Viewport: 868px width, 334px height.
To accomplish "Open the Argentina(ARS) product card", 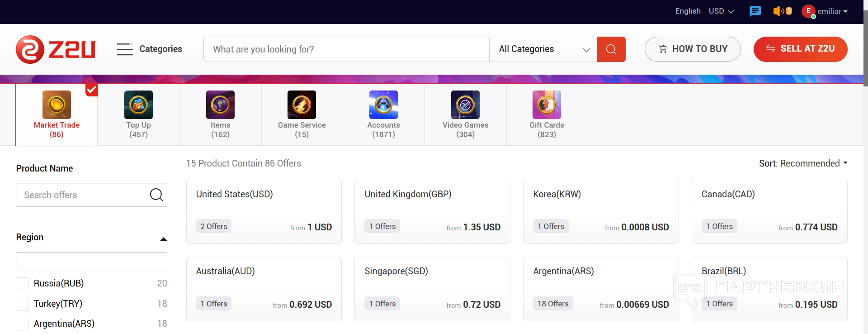I will 601,289.
